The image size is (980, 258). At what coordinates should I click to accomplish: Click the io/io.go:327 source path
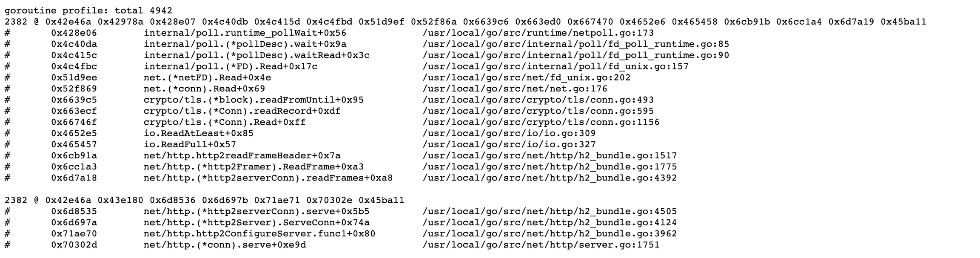(509, 144)
